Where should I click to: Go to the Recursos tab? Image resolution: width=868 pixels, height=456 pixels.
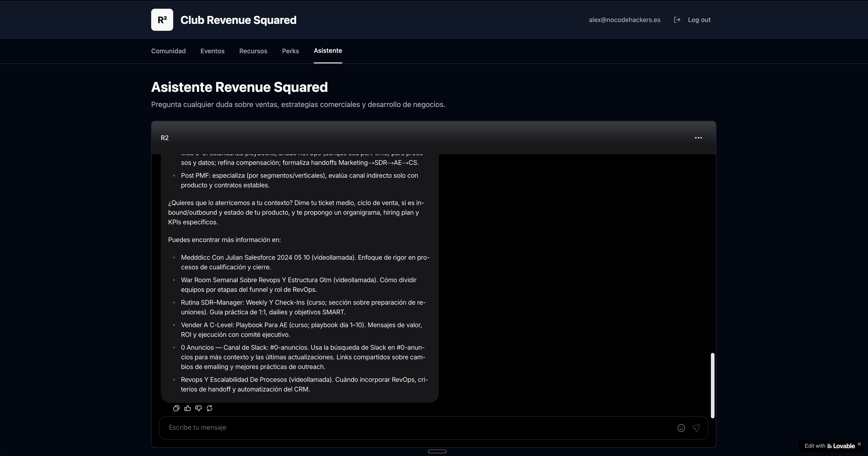click(253, 51)
